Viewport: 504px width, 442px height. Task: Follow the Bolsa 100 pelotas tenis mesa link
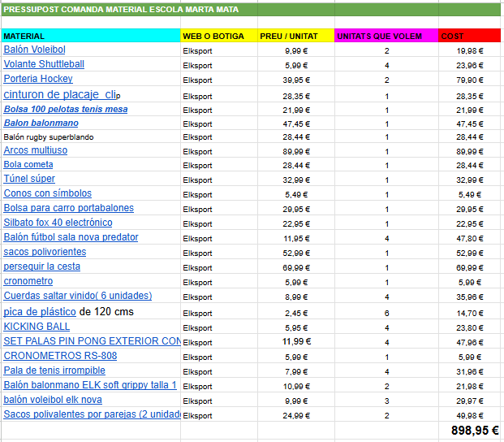pyautogui.click(x=66, y=109)
